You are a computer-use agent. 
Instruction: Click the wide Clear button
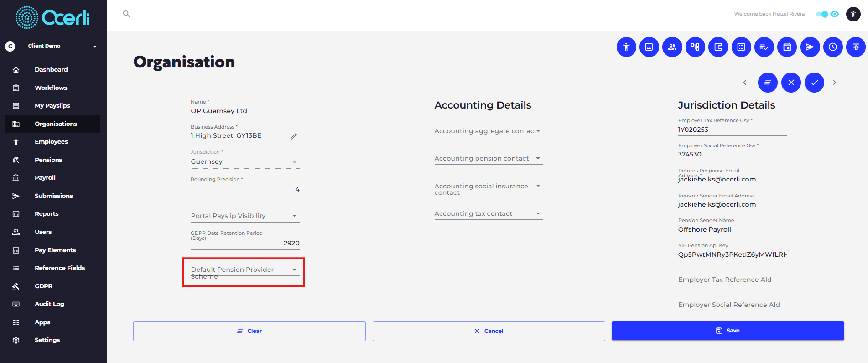coord(249,331)
